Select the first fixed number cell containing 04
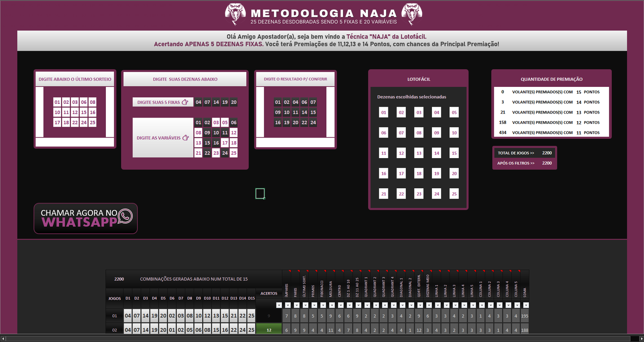This screenshot has width=644, height=342. click(x=198, y=102)
